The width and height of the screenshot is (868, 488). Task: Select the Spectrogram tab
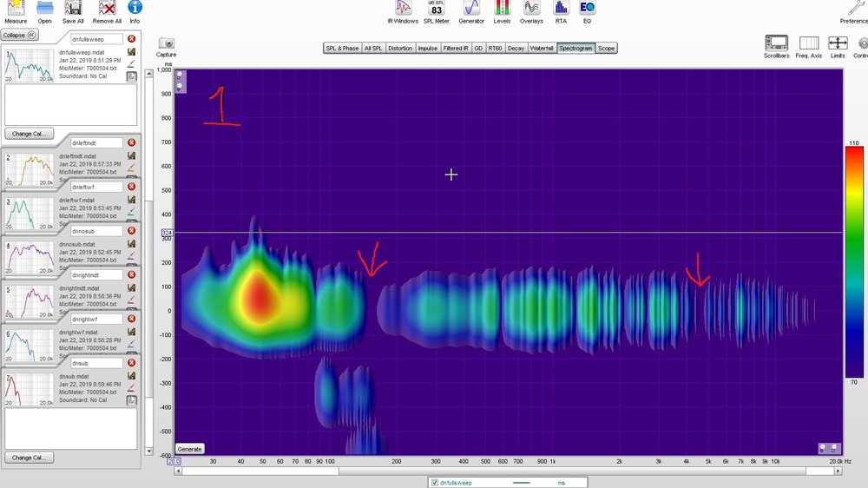(575, 48)
